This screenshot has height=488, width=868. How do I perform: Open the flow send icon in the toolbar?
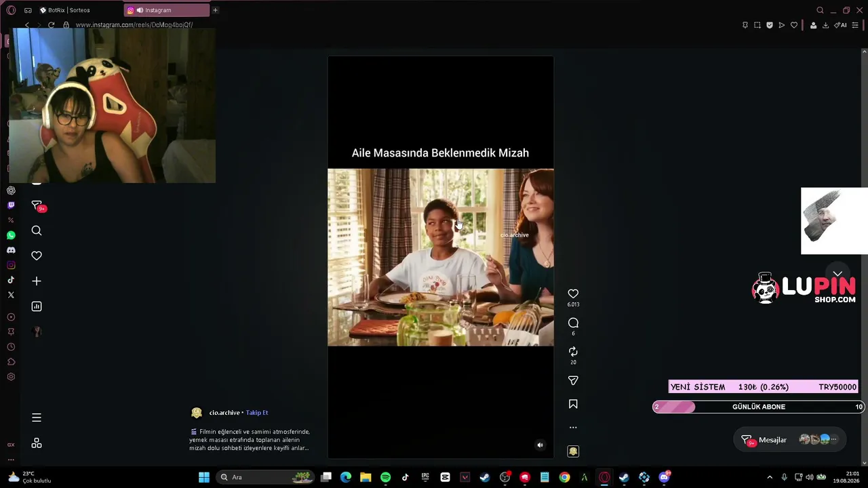click(782, 25)
